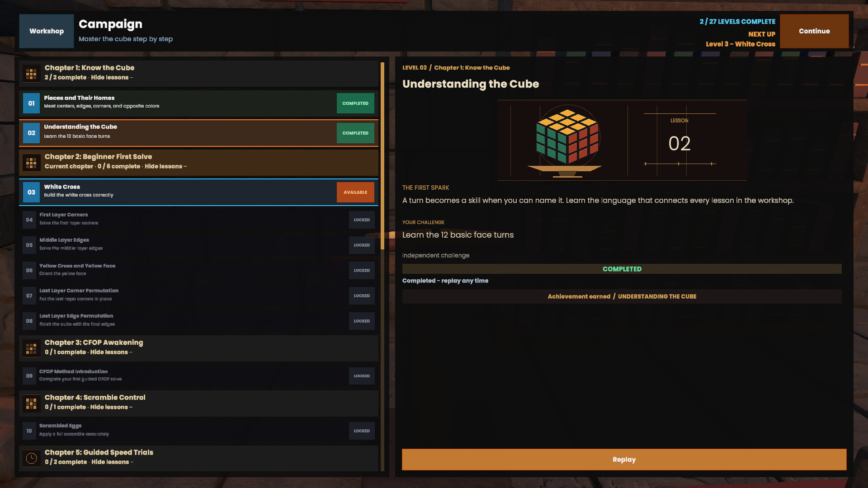Viewport: 868px width, 488px height.
Task: Click locked lesson badge 10
Action: pos(29,431)
